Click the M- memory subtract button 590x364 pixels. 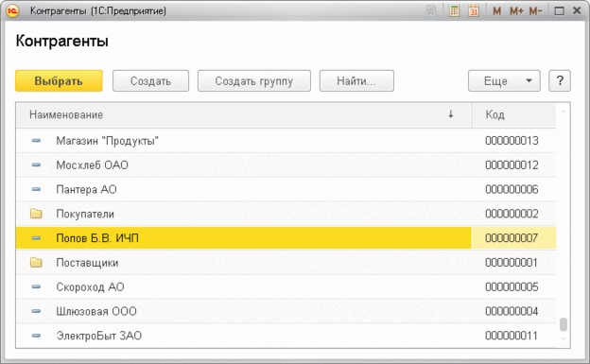coord(535,11)
